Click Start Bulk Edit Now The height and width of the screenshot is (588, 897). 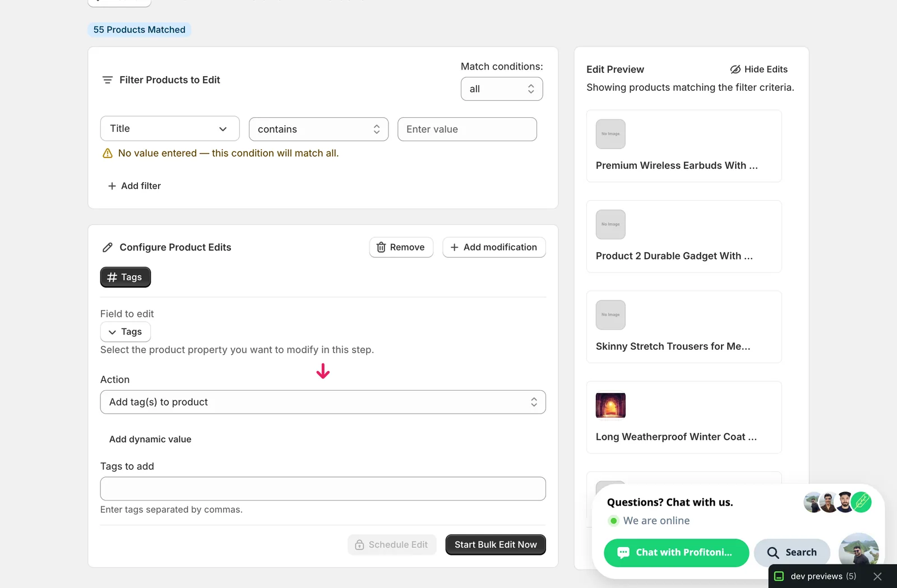[496, 545]
